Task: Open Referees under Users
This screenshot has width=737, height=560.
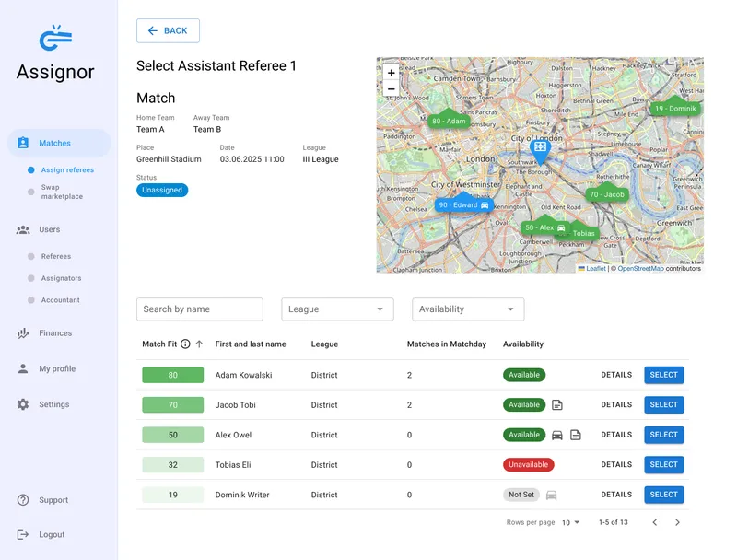Action: pos(56,256)
